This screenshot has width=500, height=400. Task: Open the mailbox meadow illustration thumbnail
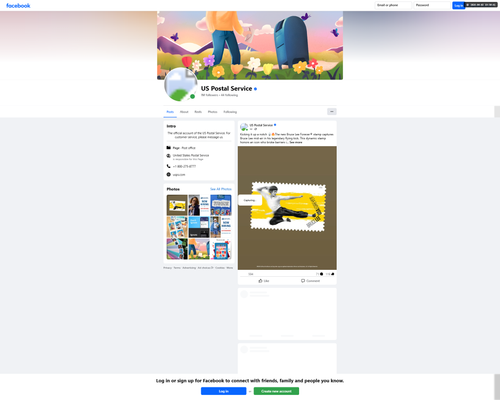click(199, 249)
